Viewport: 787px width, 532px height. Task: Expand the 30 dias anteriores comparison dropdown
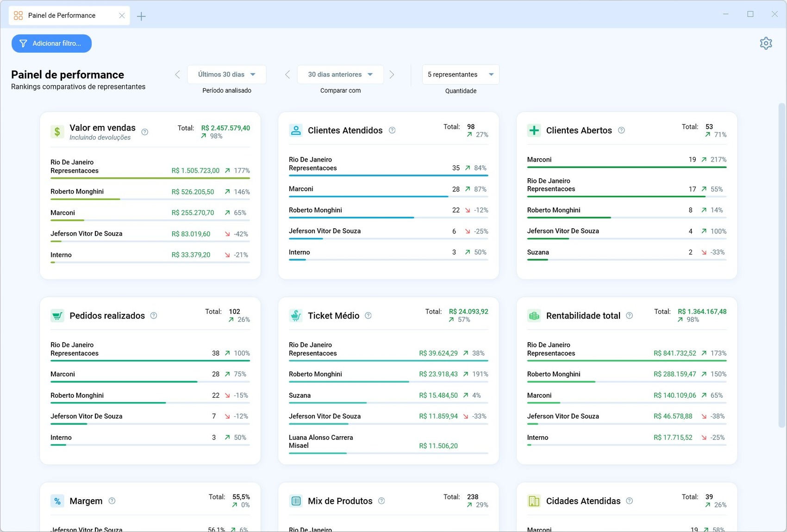coord(340,75)
